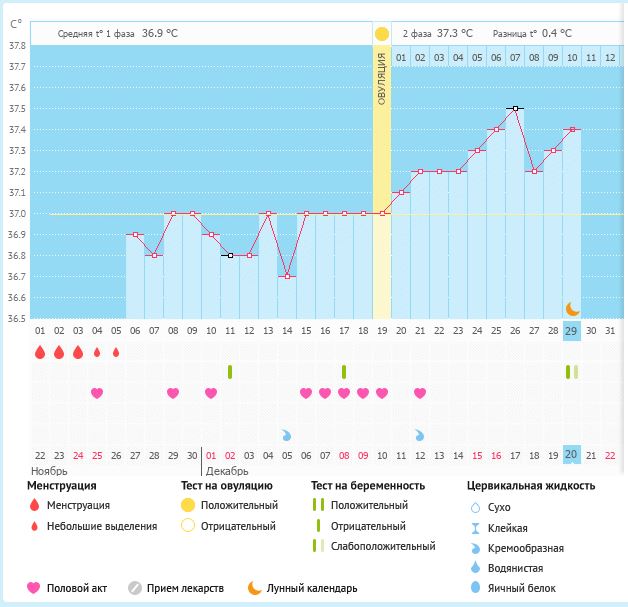
Task: Click the 'Отрицательный' ovulation test legend circle
Action: tap(186, 526)
